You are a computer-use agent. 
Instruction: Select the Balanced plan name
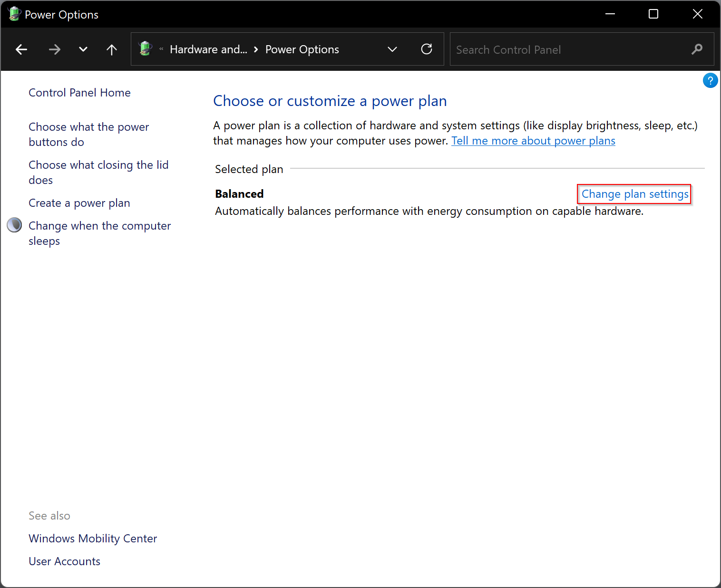[x=239, y=194]
